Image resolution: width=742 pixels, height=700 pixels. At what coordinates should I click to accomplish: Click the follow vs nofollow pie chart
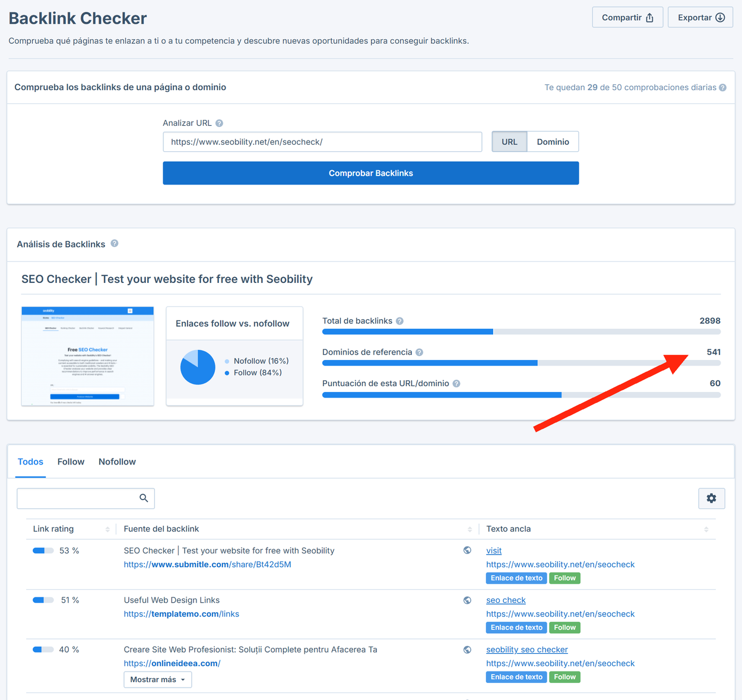click(198, 367)
